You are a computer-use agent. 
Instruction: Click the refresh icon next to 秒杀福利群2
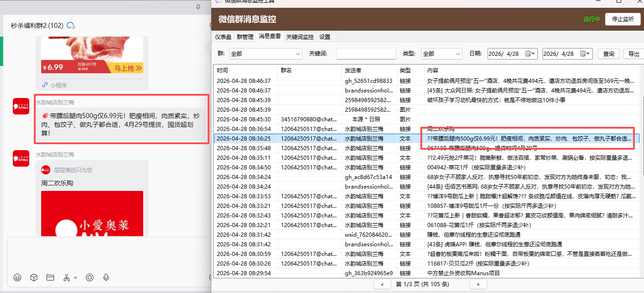[x=70, y=26]
